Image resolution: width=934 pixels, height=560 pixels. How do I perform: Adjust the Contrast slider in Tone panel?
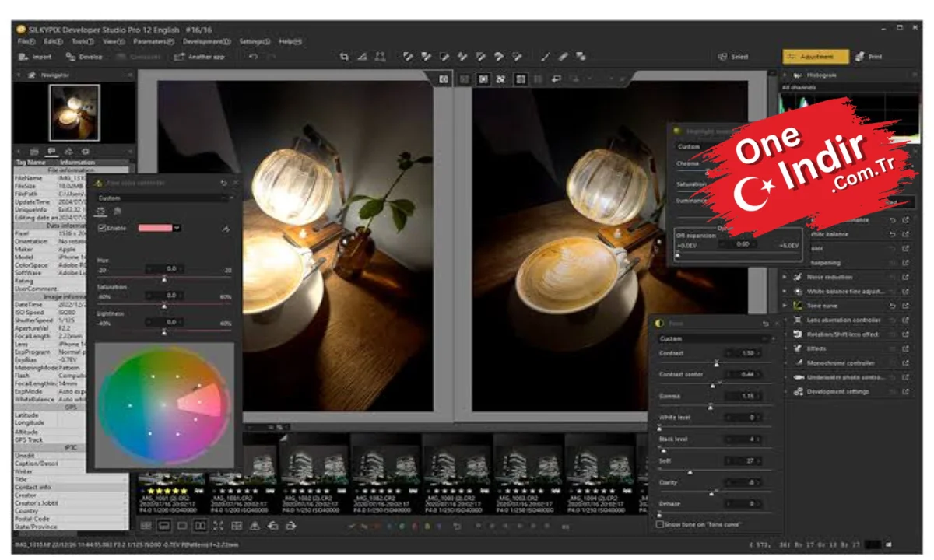point(716,363)
